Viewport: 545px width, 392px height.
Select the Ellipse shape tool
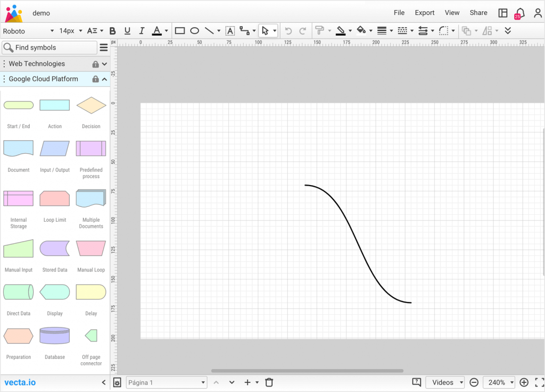pos(195,30)
